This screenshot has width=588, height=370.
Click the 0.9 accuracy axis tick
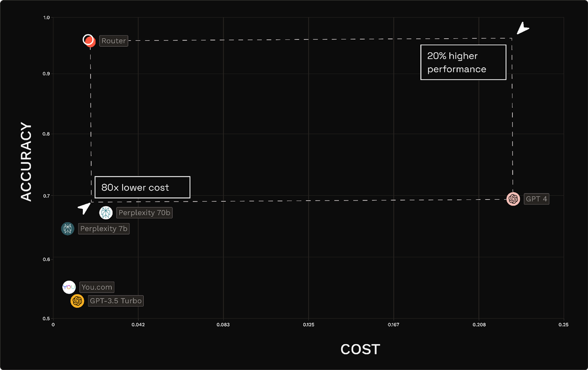click(x=46, y=74)
